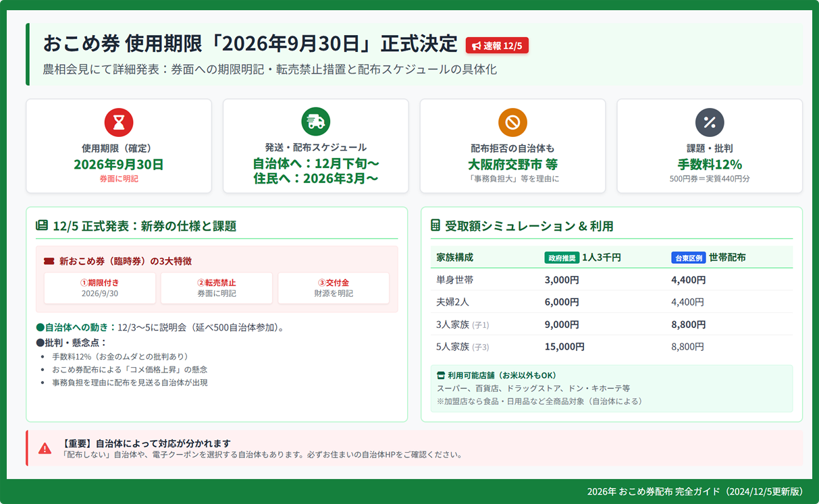Click the ①期限付き feature card
The width and height of the screenshot is (819, 504).
[x=100, y=288]
